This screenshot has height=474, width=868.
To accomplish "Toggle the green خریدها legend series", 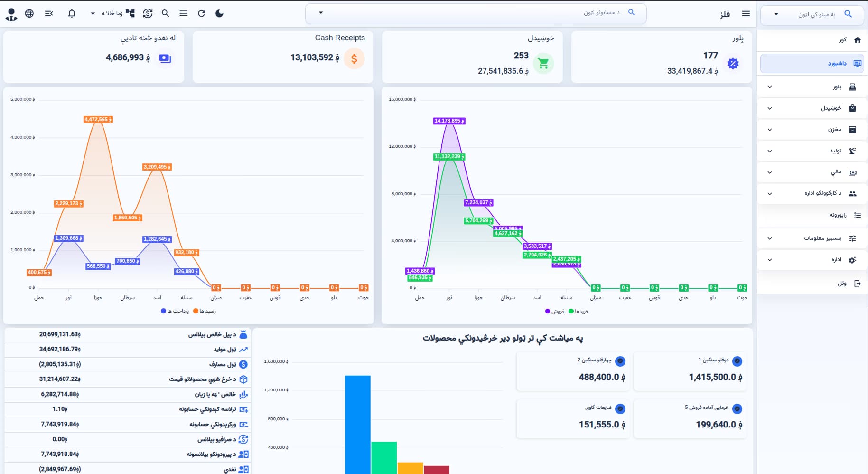I will [x=579, y=311].
